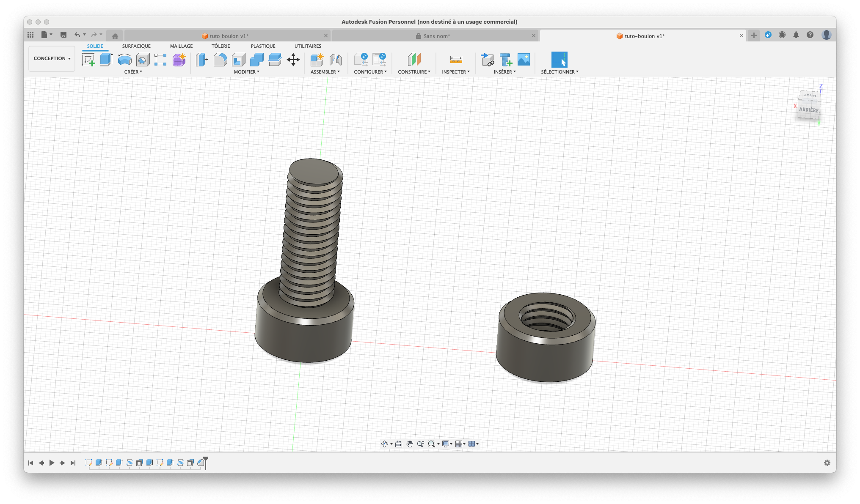
Task: Switch to the TÔLERIE tab
Action: coord(221,46)
